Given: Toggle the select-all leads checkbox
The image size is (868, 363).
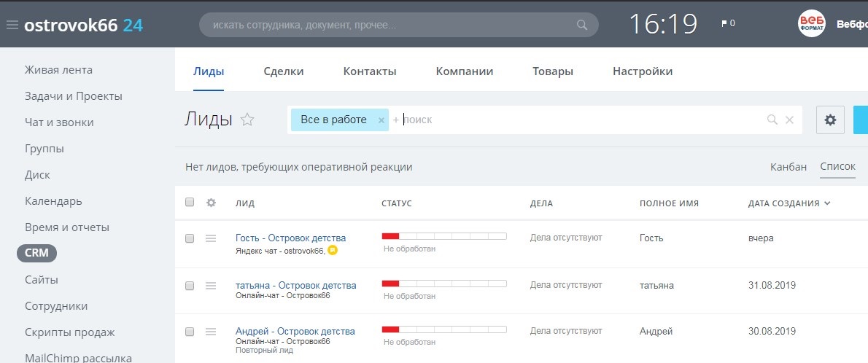Looking at the screenshot, I should 190,203.
